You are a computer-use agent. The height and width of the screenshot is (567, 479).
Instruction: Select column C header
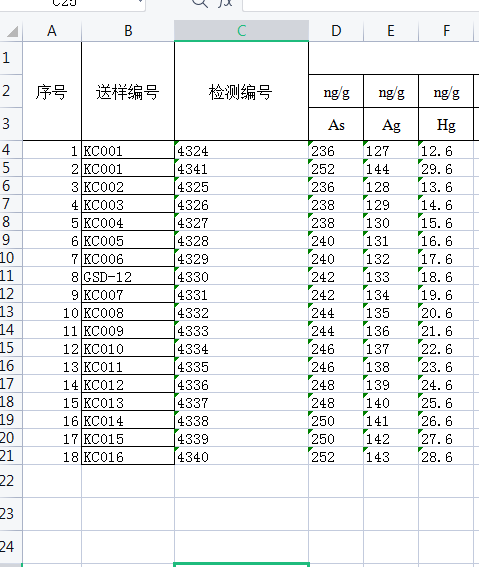[x=241, y=31]
